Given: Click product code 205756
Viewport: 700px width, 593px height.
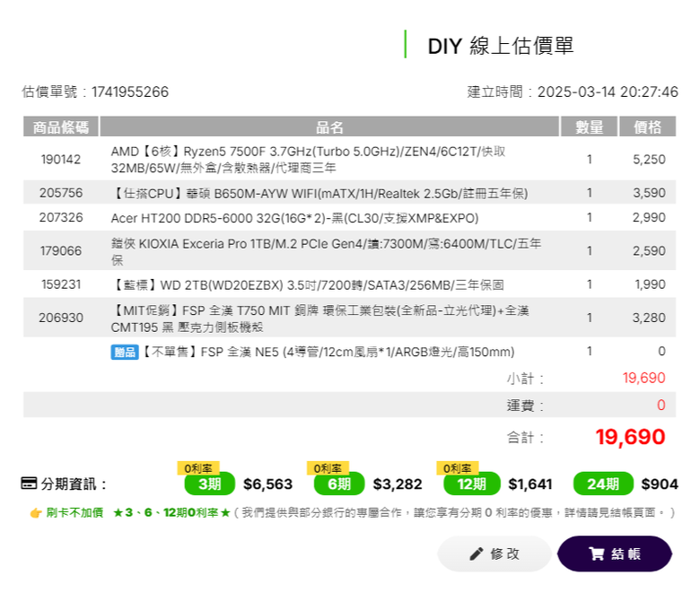Looking at the screenshot, I should (61, 193).
